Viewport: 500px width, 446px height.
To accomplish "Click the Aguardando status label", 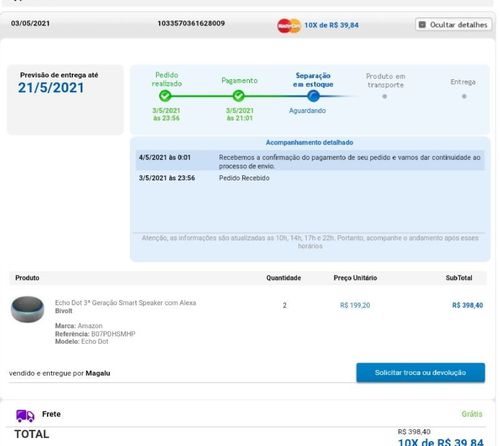I will tap(307, 111).
